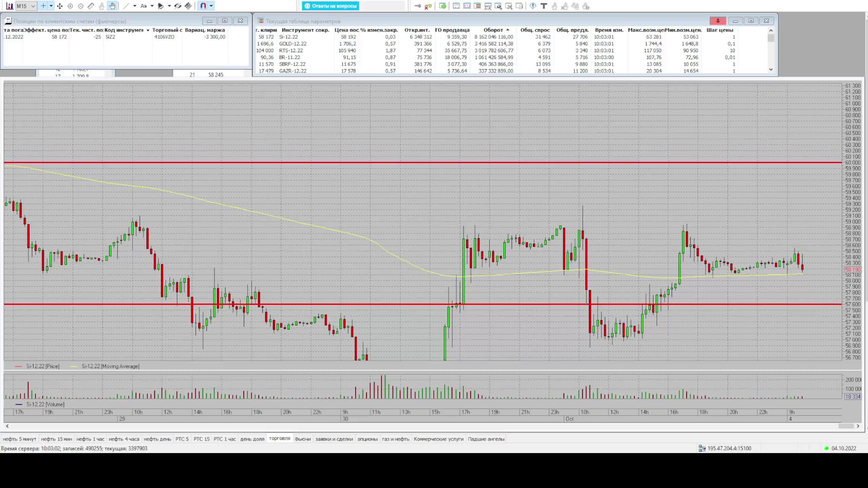Click the blue exclamation alert icon
The width and height of the screenshot is (868, 488).
tap(533, 6)
